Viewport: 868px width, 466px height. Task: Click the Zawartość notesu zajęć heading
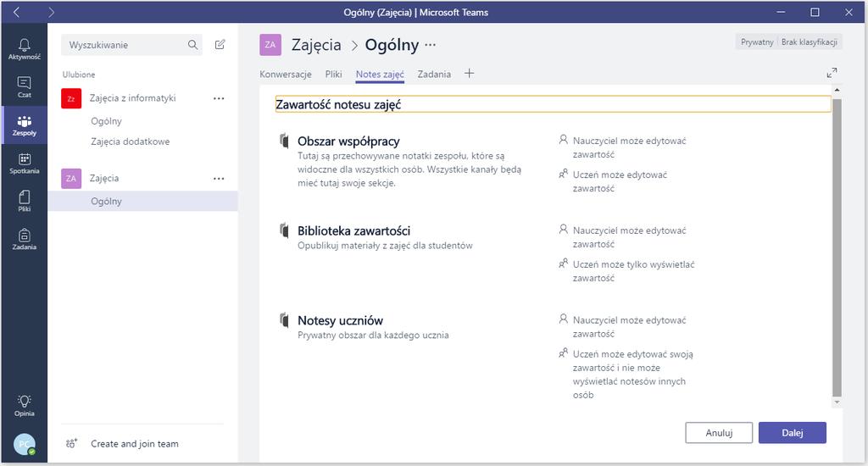[338, 104]
